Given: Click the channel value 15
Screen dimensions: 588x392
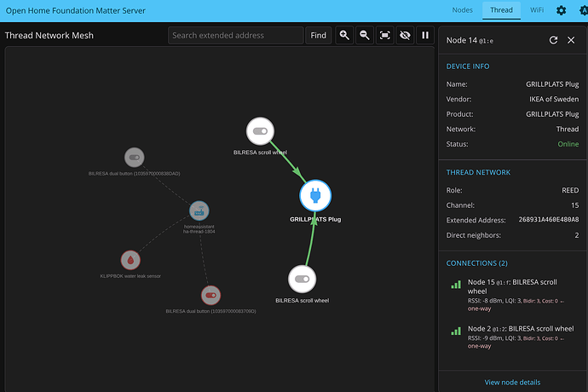Looking at the screenshot, I should 575,205.
